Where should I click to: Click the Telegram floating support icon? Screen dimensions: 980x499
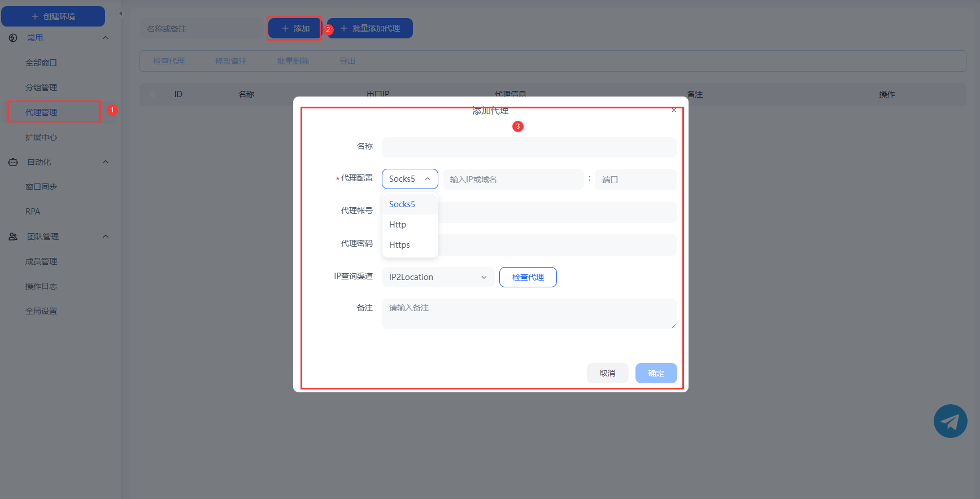coord(950,421)
